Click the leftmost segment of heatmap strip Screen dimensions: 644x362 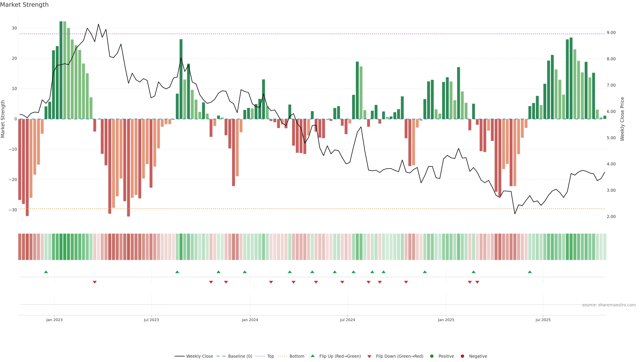click(x=19, y=247)
